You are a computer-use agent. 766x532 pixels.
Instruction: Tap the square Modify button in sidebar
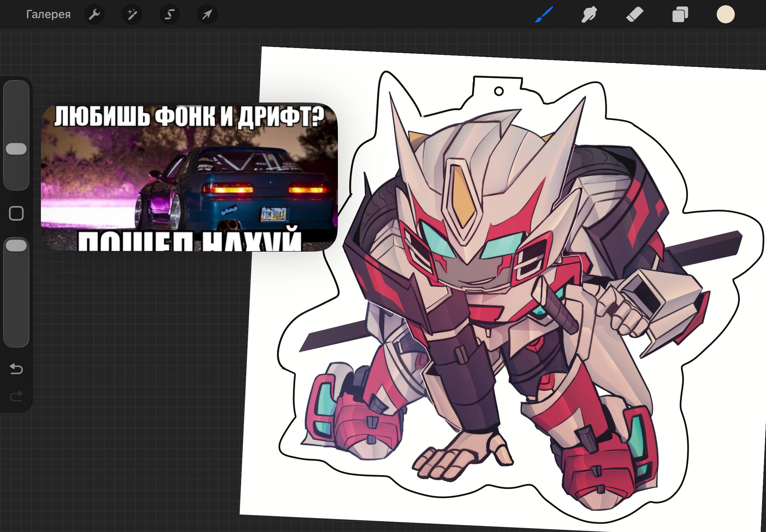16,213
